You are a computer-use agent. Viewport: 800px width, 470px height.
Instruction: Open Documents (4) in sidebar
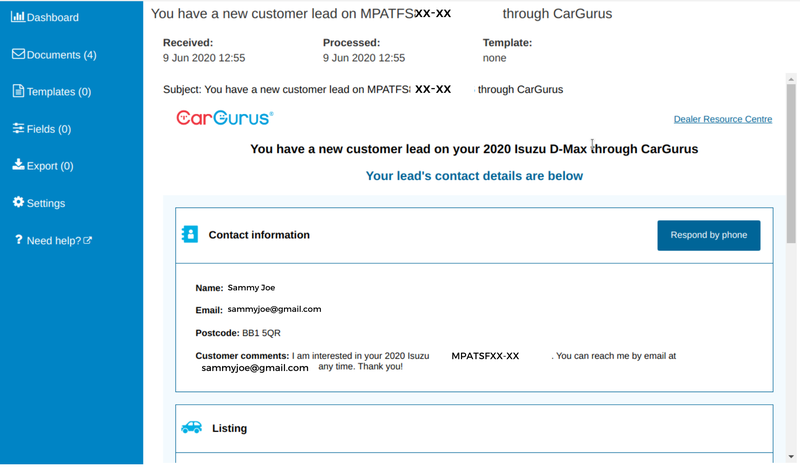coord(54,55)
